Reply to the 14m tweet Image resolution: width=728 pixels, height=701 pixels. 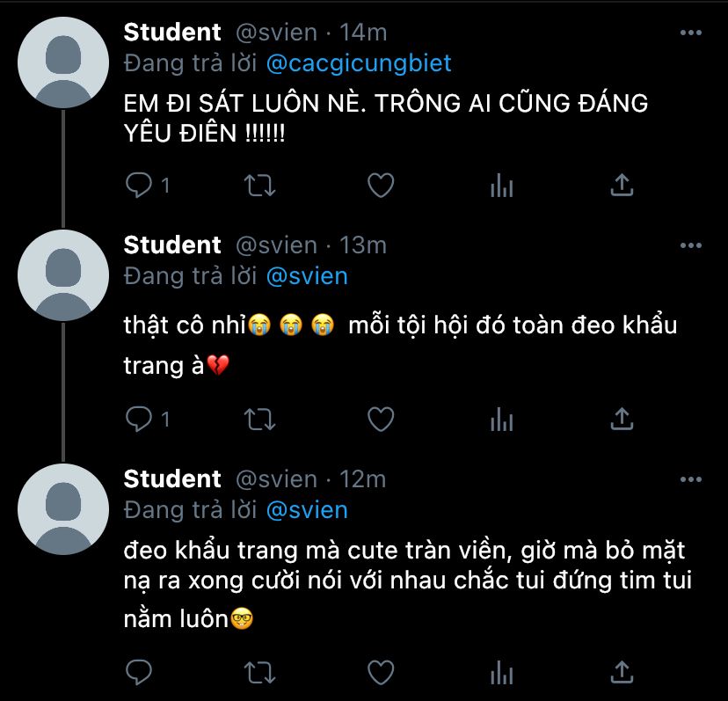[x=139, y=185]
